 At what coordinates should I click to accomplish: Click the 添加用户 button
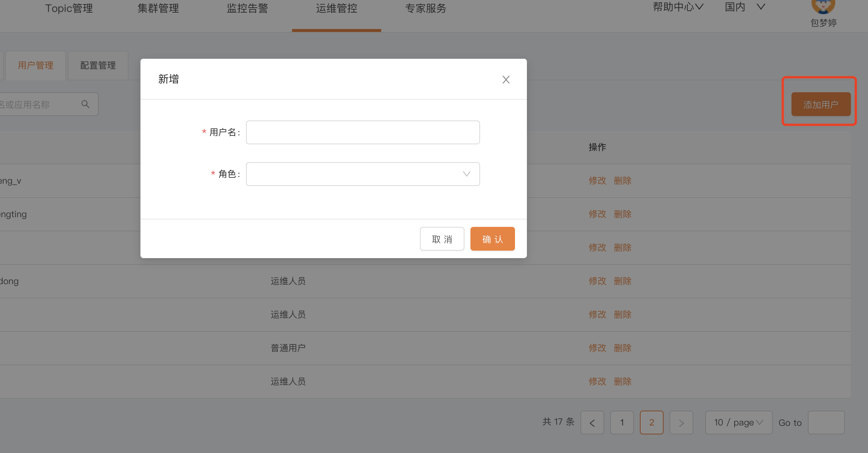[x=820, y=105]
